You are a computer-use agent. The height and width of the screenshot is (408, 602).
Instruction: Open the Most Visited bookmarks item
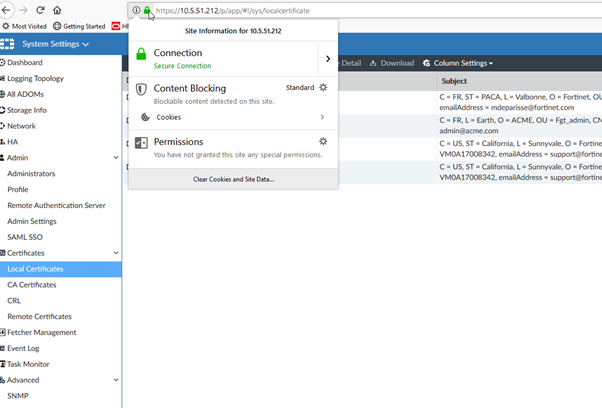pos(25,26)
